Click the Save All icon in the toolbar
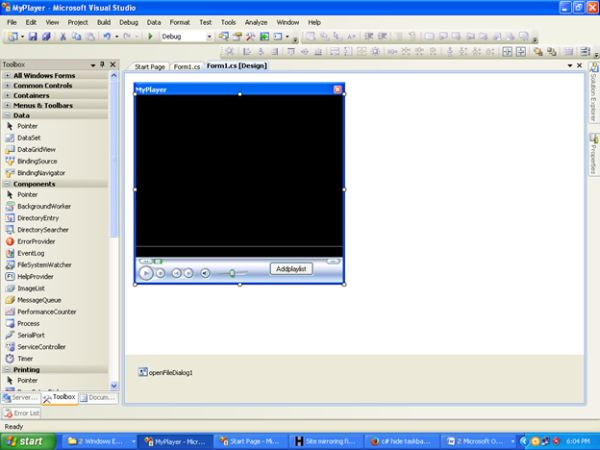Viewport: 600px width, 450px height. pyautogui.click(x=46, y=36)
